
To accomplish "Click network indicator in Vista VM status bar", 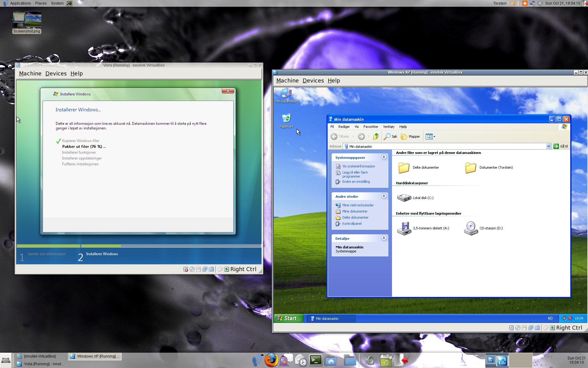I will pyautogui.click(x=205, y=269).
